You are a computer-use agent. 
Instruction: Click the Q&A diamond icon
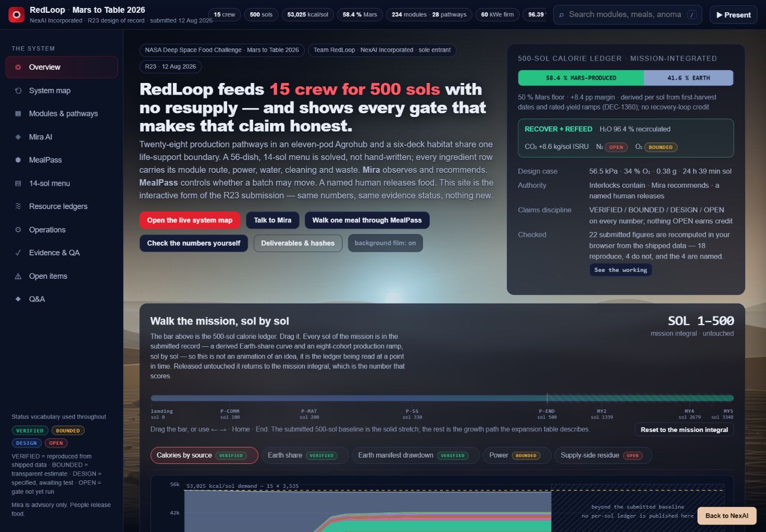18,299
